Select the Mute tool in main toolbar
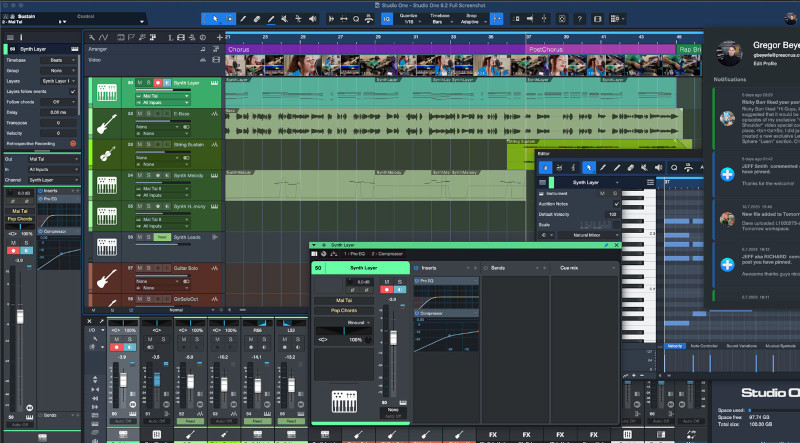Viewport: 800px width, 443px height. (x=285, y=19)
